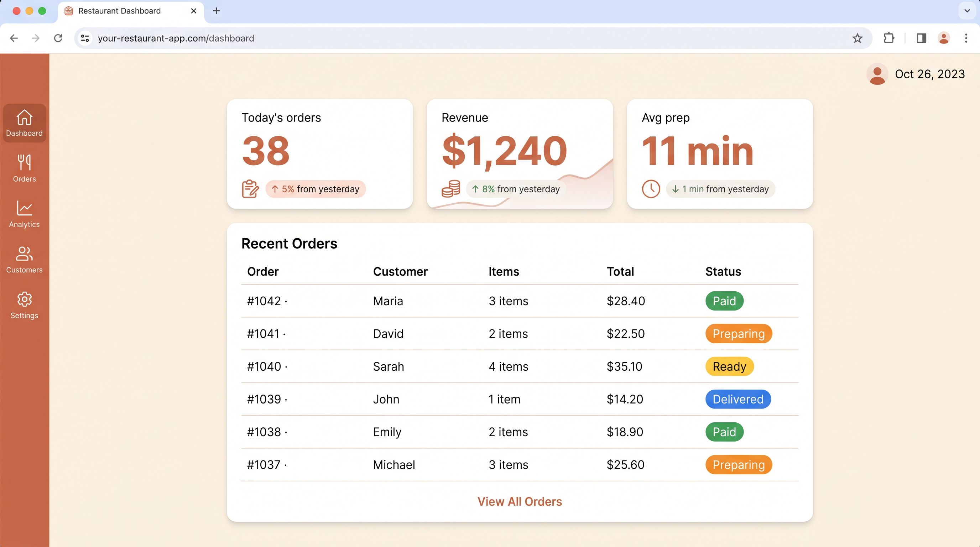The image size is (980, 547).
Task: Click the Recent Orders heading
Action: tap(289, 244)
